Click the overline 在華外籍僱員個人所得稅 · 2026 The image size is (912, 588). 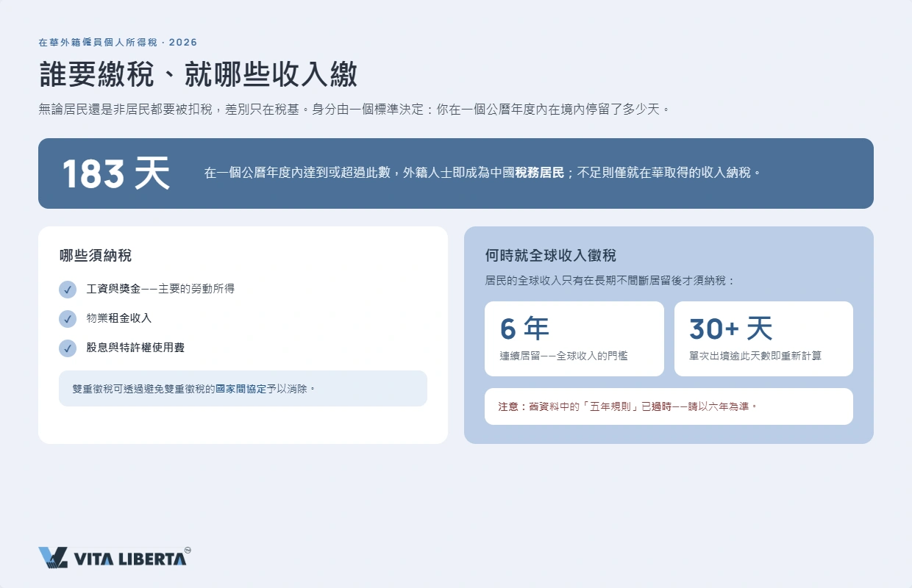coord(118,43)
